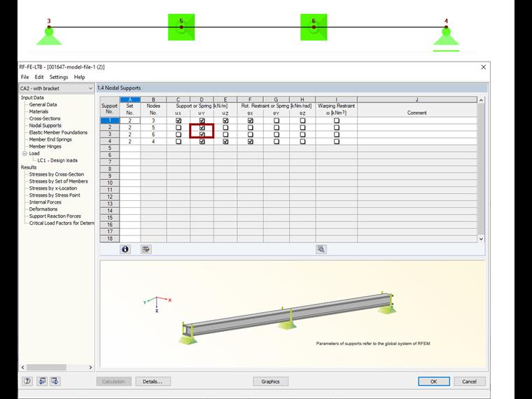Open the Settings menu
Screen dimensions: 532x399
click(x=59, y=77)
